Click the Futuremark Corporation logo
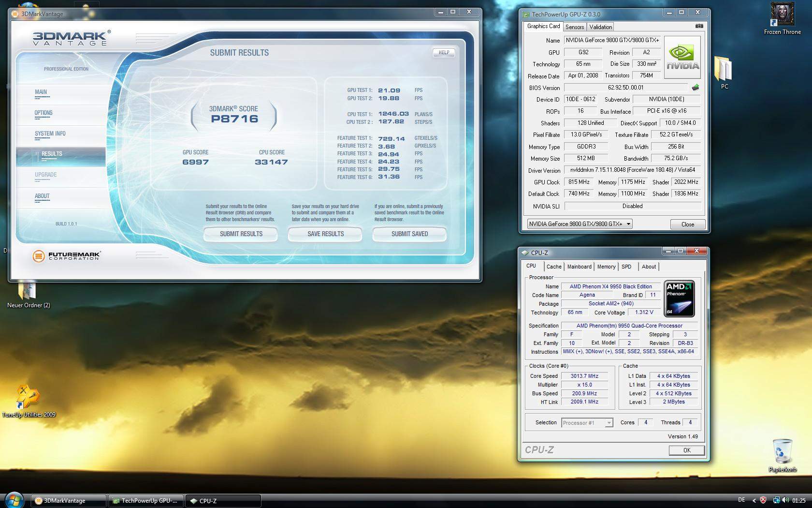This screenshot has height=508, width=812. coord(66,256)
